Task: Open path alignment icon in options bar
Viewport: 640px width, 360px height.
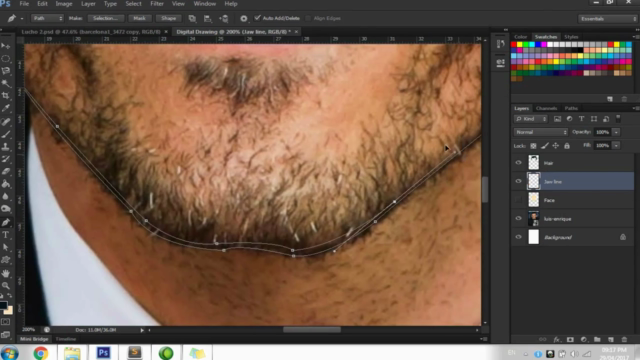Action: click(x=208, y=18)
